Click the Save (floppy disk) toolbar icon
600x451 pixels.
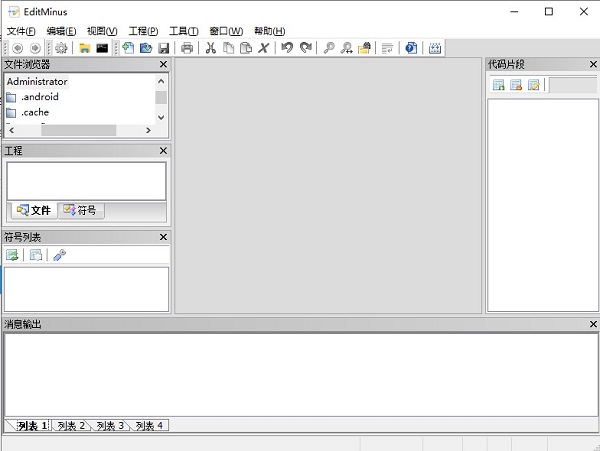click(163, 48)
